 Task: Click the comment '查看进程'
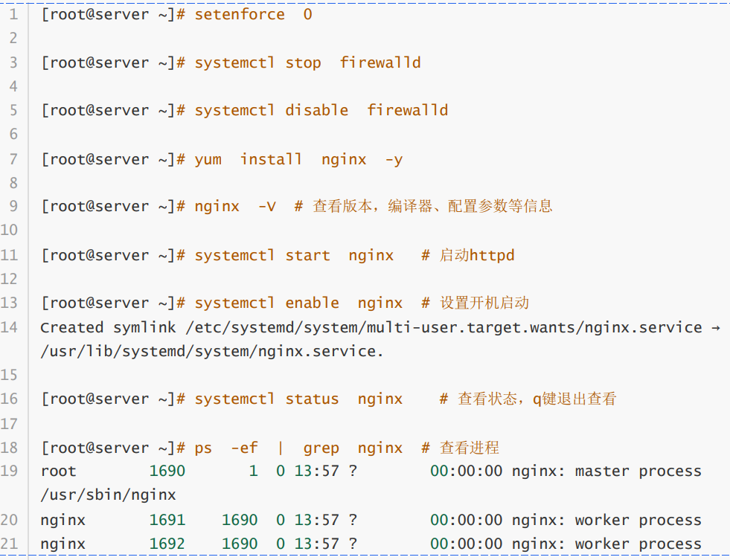[x=470, y=448]
